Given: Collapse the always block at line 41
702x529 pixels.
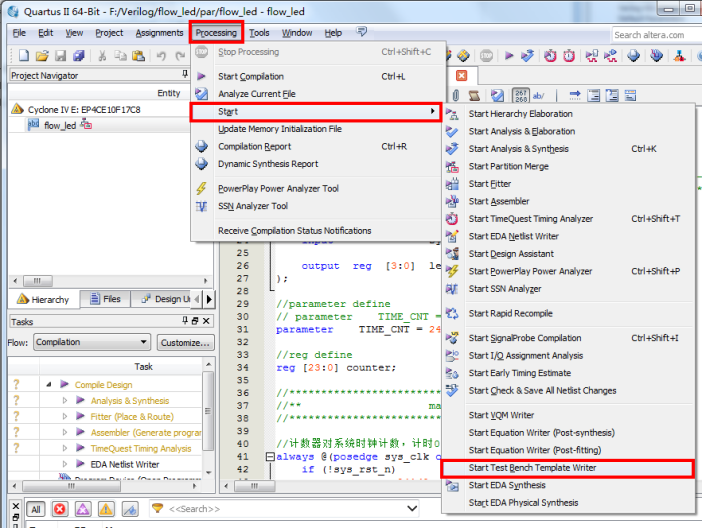Looking at the screenshot, I should [270, 457].
